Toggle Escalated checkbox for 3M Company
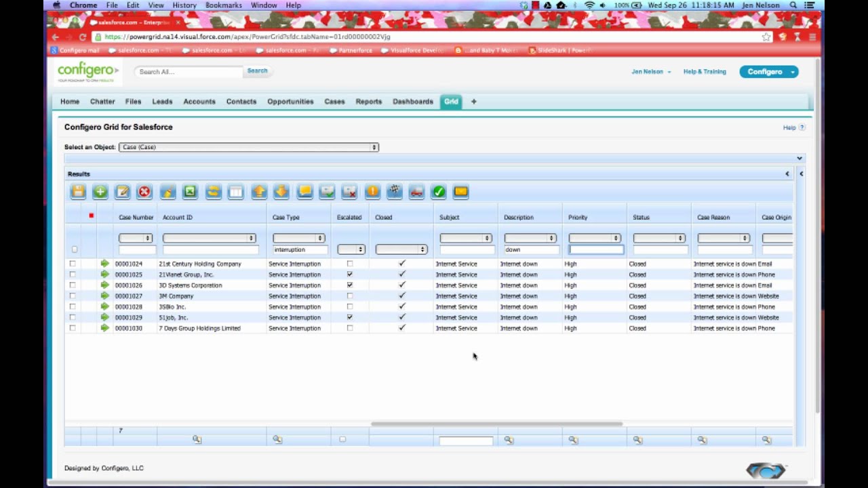 (350, 296)
